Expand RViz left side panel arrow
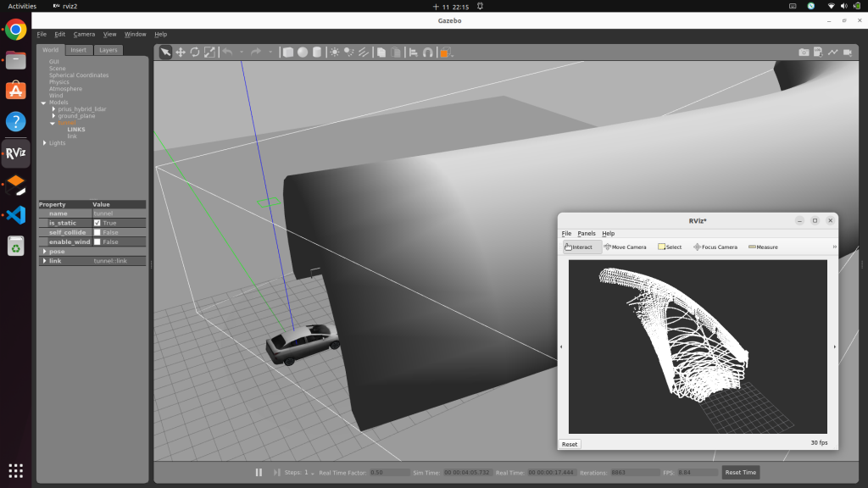Screen dimensions: 868x488 tap(561, 347)
